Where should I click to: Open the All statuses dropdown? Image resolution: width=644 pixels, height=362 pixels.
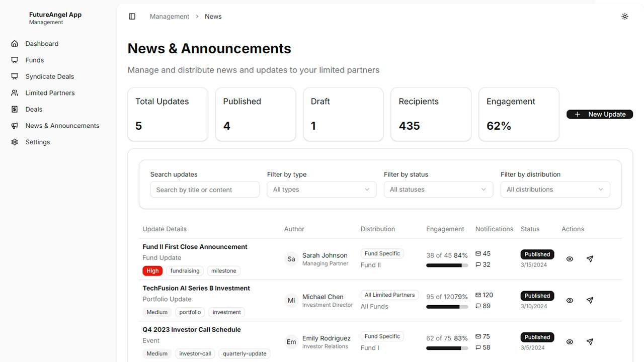click(x=438, y=190)
